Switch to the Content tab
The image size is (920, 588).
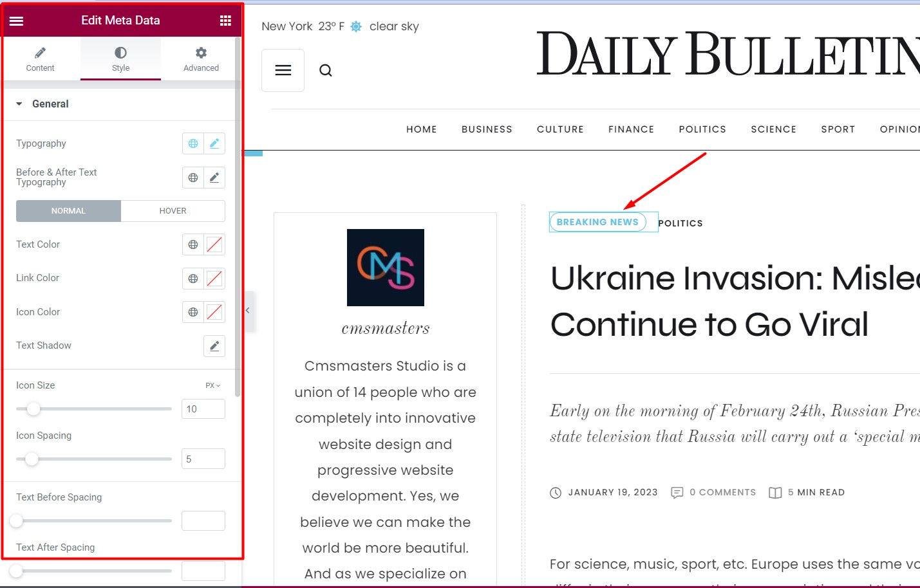40,59
